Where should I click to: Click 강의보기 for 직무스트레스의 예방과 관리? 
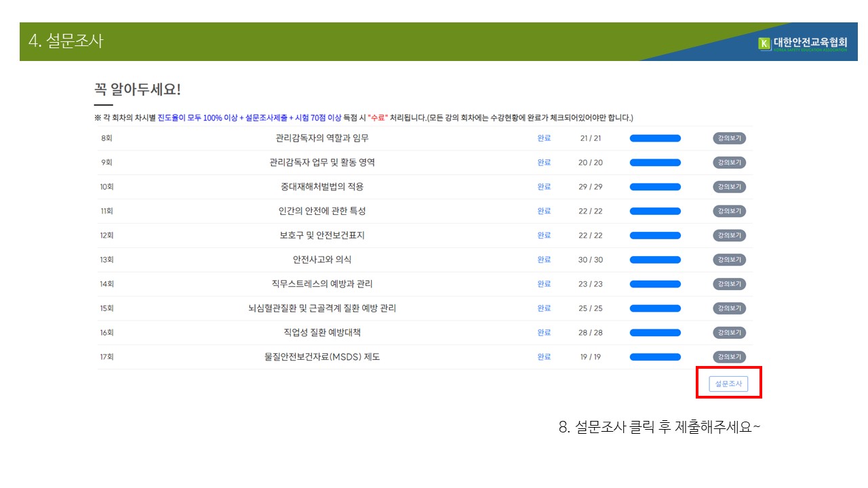[x=729, y=284]
